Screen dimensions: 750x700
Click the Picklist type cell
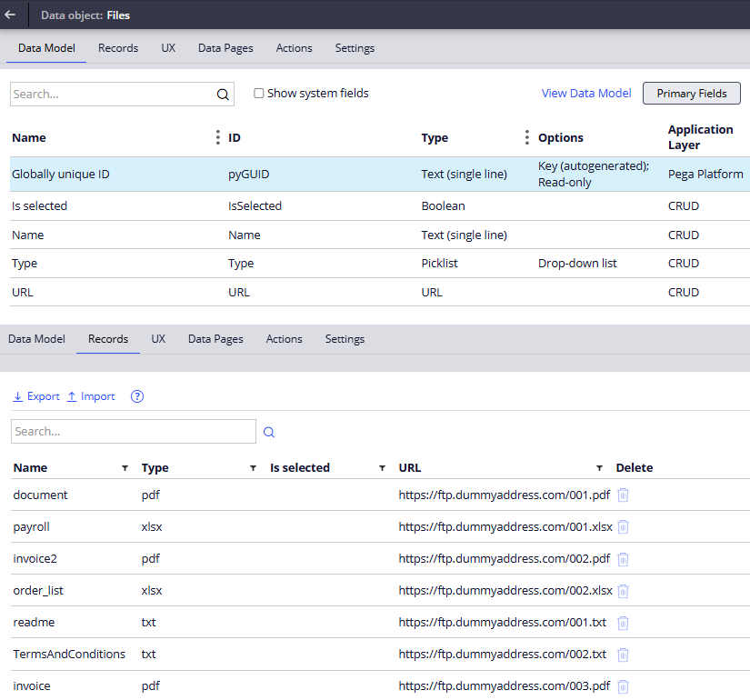pos(440,263)
